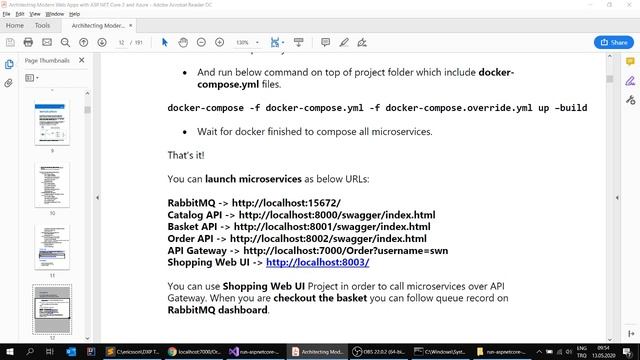Open Comment tool in right pane

(x=630, y=62)
